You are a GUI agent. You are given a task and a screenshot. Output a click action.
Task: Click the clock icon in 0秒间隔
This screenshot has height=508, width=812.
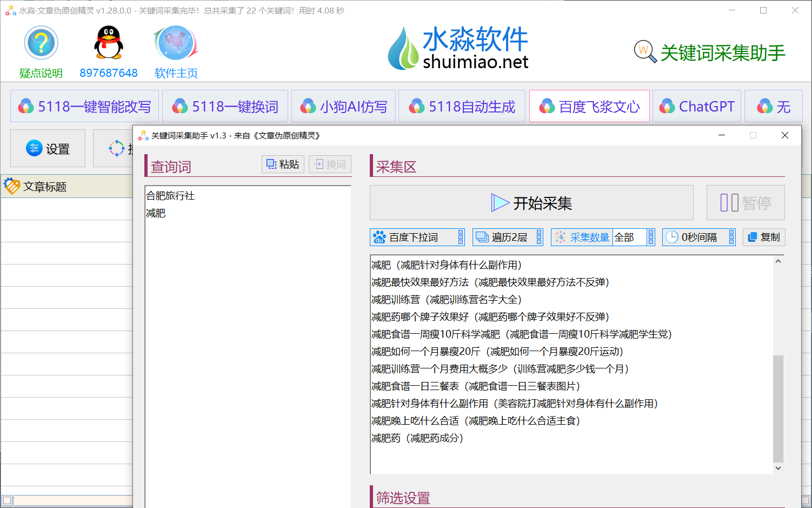coord(671,237)
